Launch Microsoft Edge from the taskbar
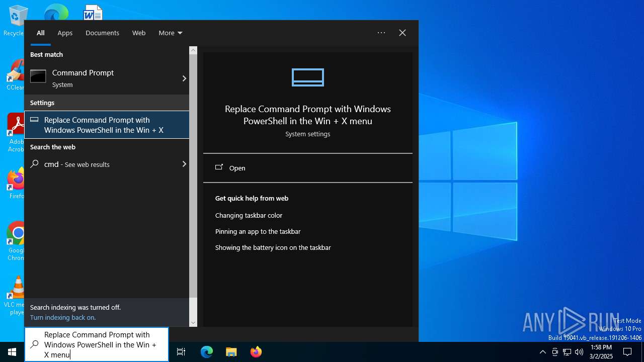The width and height of the screenshot is (644, 362). point(207,352)
